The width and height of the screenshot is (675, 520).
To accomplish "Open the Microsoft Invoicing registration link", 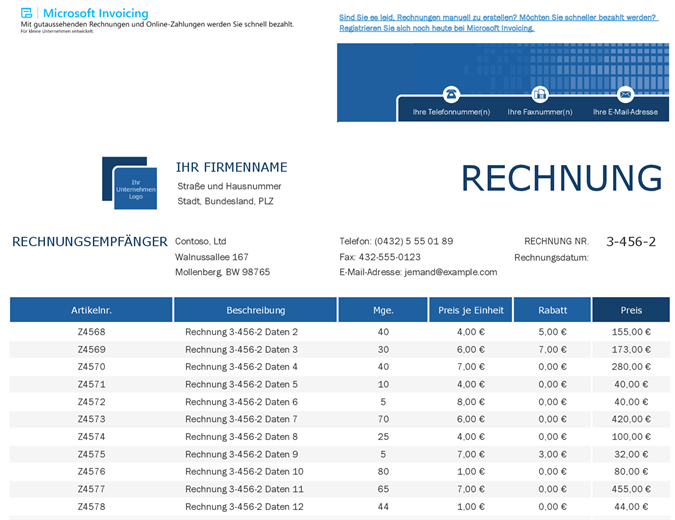I will pyautogui.click(x=498, y=23).
